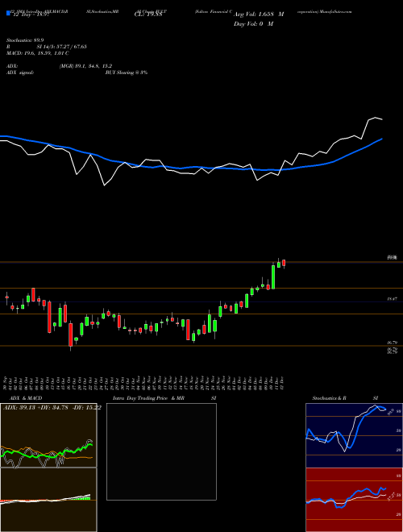Click the 'Stochastics & R' panel title
The height and width of the screenshot is (532, 403).
click(330, 398)
